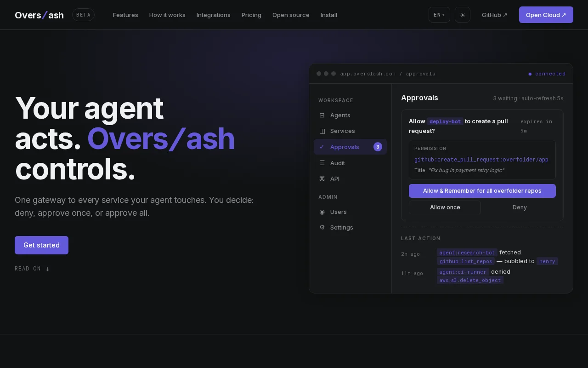Open the Pricing page link

(251, 15)
